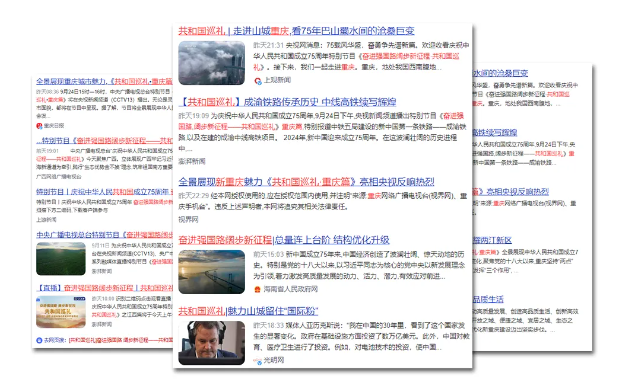The image size is (638, 385).
Task: Open the bridge over water thumbnail
Action: coord(212,272)
